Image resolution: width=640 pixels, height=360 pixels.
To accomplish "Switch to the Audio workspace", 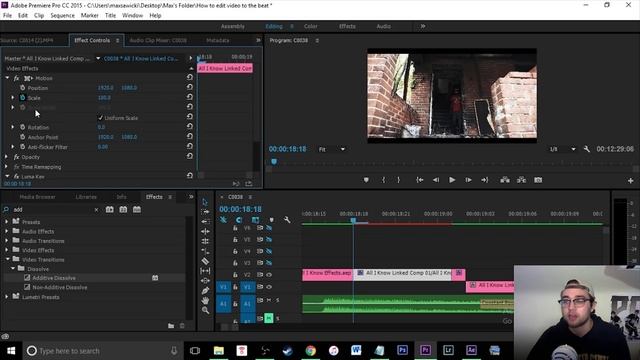I will click(x=383, y=26).
